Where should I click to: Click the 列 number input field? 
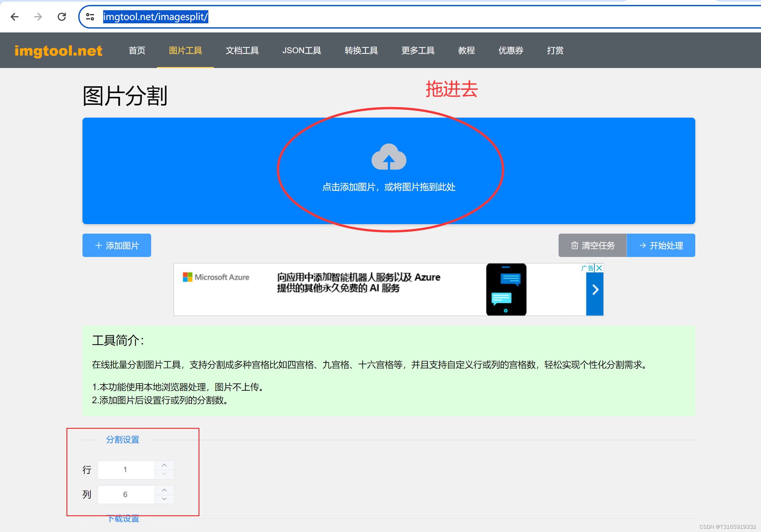coord(126,495)
